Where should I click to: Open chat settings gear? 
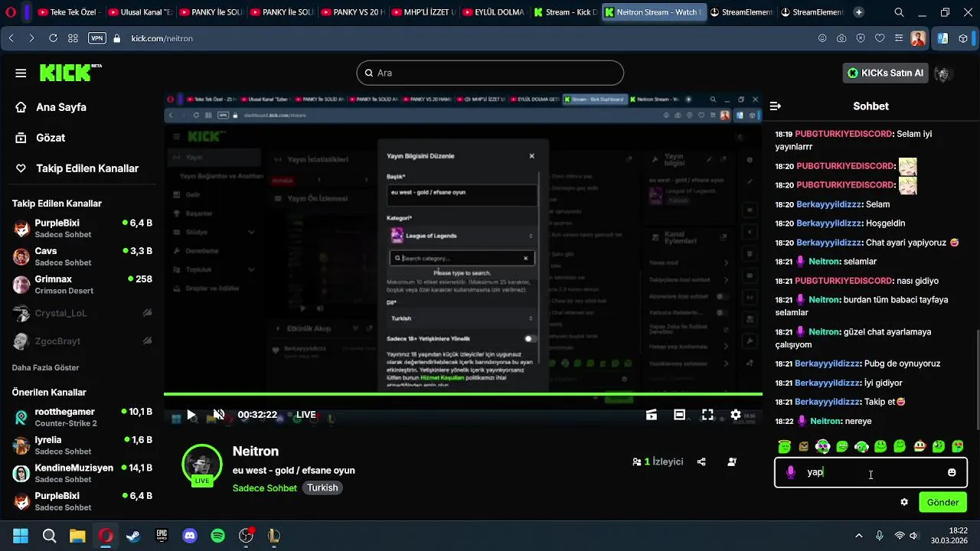coord(904,502)
